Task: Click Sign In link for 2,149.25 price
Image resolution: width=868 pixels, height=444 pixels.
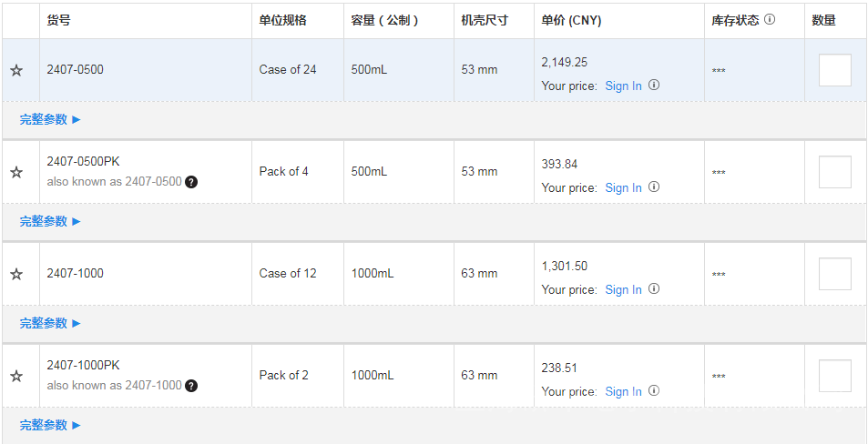Action: (623, 86)
